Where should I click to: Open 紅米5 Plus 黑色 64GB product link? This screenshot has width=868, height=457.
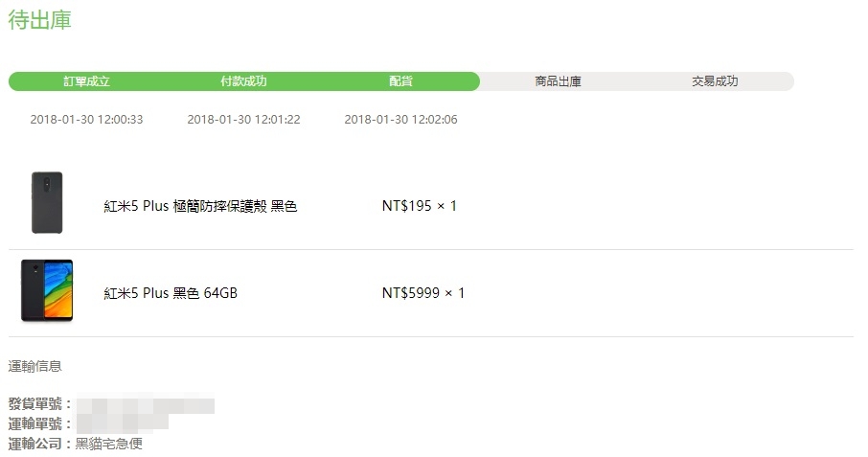(171, 293)
